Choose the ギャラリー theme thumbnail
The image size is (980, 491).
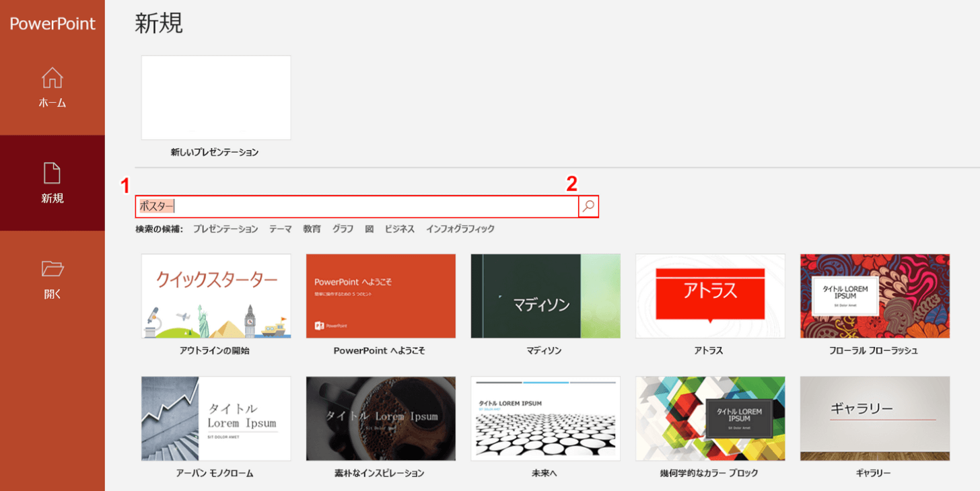pos(875,418)
